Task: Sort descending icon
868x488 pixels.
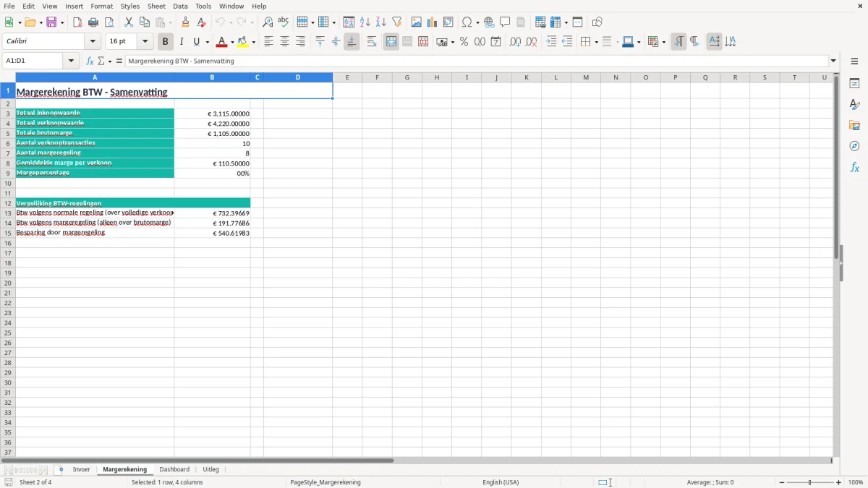Action: click(x=381, y=22)
